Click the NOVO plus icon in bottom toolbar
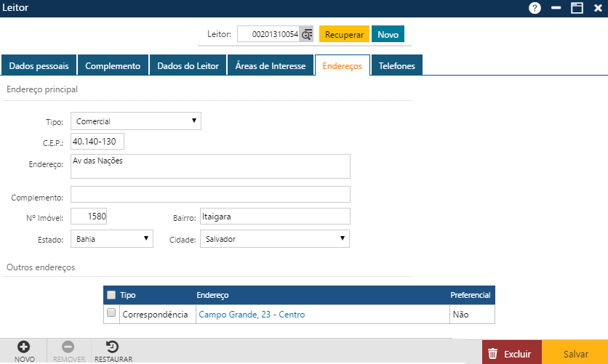The width and height of the screenshot is (608, 364). point(24,347)
